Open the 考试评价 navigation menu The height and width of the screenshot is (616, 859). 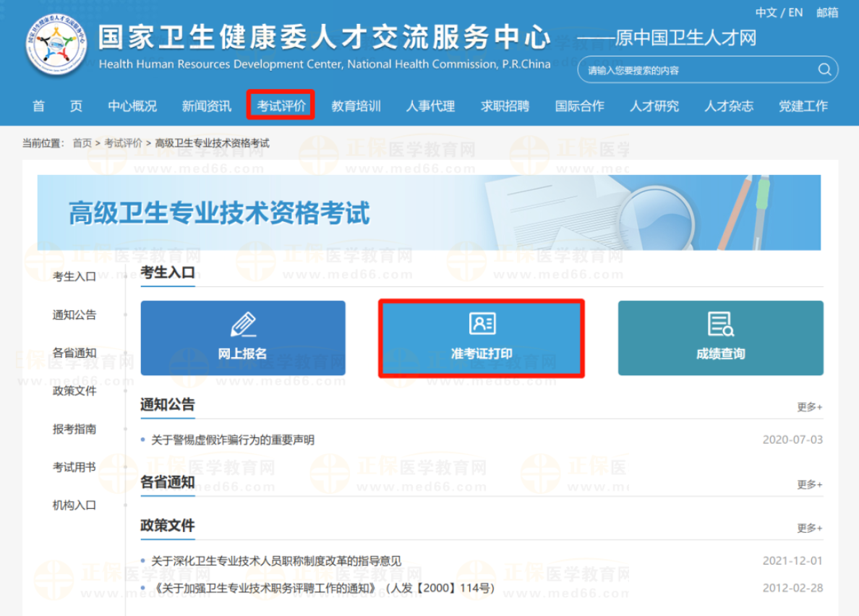click(281, 106)
